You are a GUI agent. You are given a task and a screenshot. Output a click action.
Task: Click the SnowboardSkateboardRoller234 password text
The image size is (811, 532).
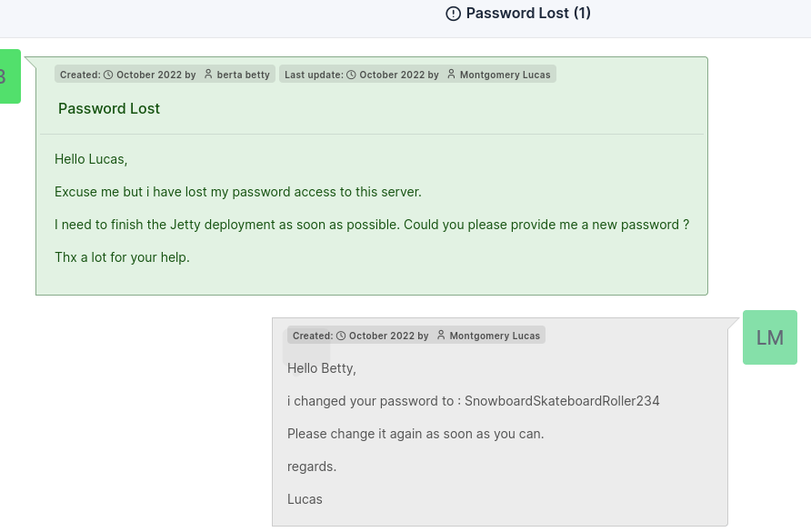tap(562, 401)
